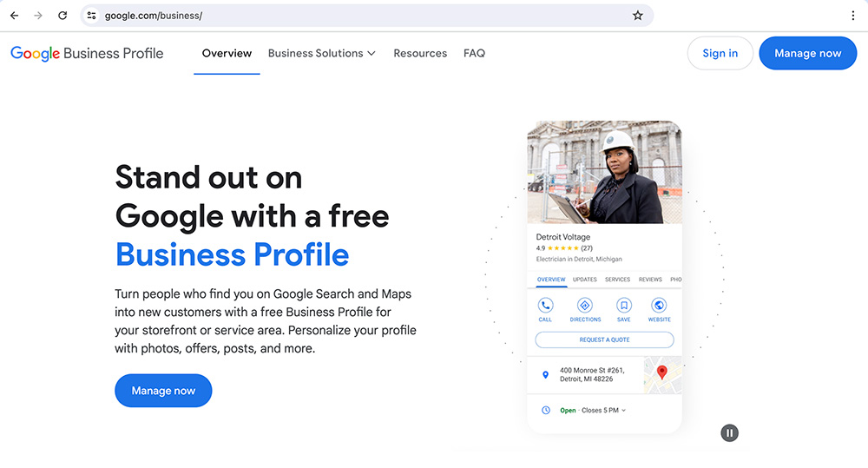Expand the Closes 5 PM hours chevron

(623, 411)
